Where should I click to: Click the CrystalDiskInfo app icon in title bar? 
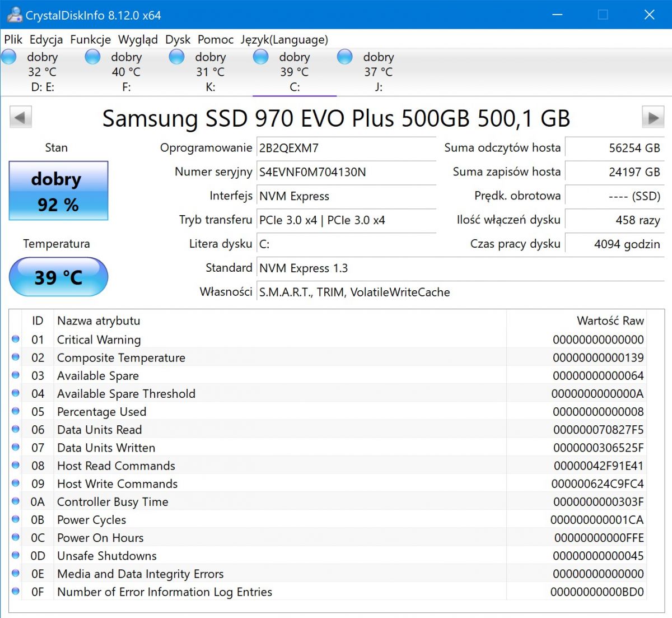[x=15, y=15]
